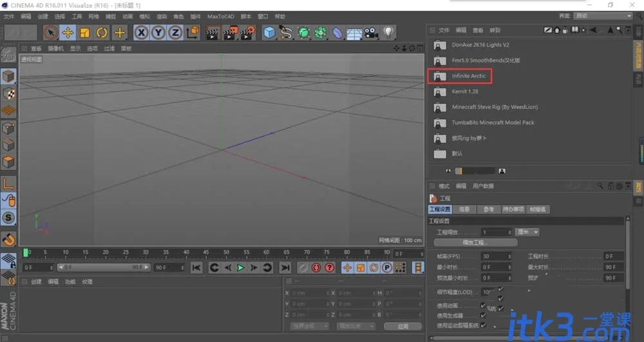The height and width of the screenshot is (342, 644).
Task: Open the Render Settings gear clapperboard
Action: (x=248, y=32)
